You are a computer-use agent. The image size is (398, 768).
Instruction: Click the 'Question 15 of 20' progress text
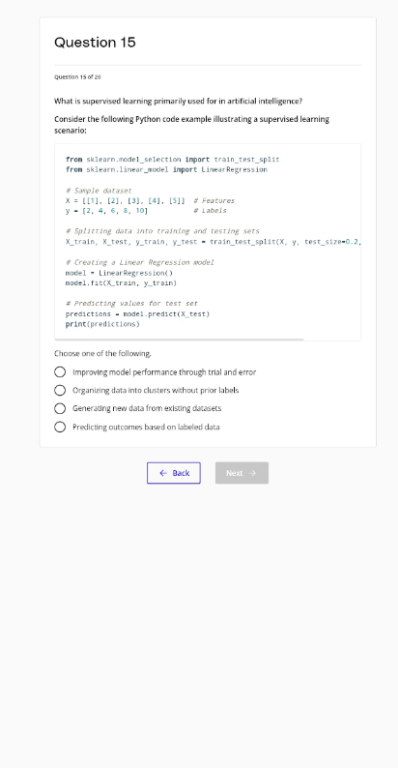coord(77,77)
